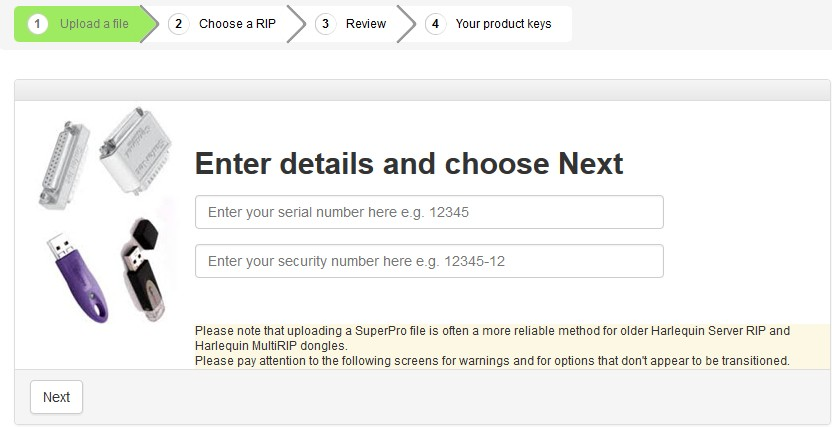Viewport: 832px width, 427px height.
Task: Click the number 3 step circle
Action: pos(325,24)
